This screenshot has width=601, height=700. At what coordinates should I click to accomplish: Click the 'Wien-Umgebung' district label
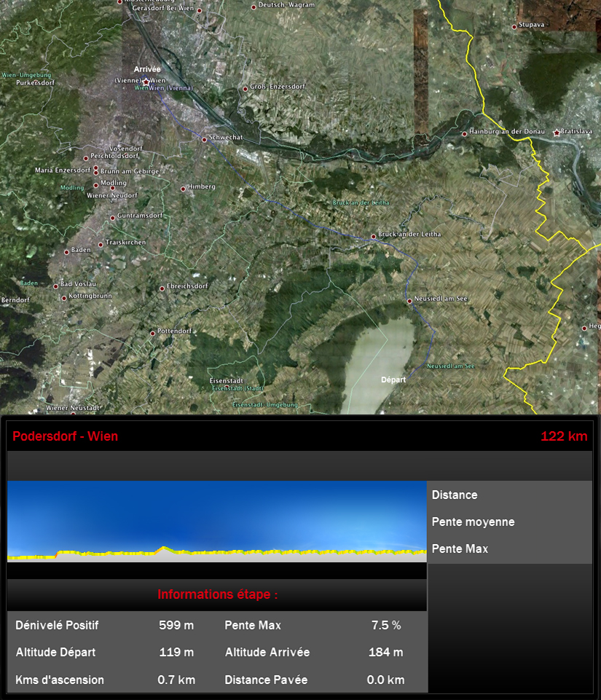26,75
